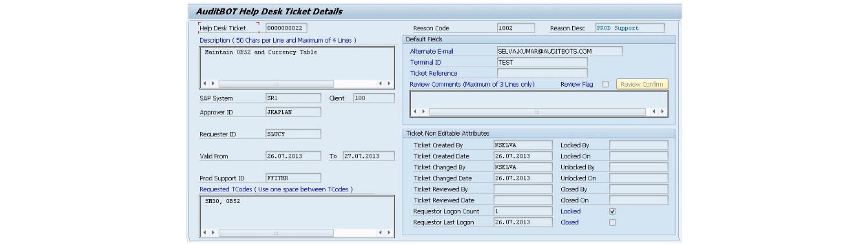868x245 pixels.
Task: Click the Review Confirm button
Action: (x=641, y=84)
